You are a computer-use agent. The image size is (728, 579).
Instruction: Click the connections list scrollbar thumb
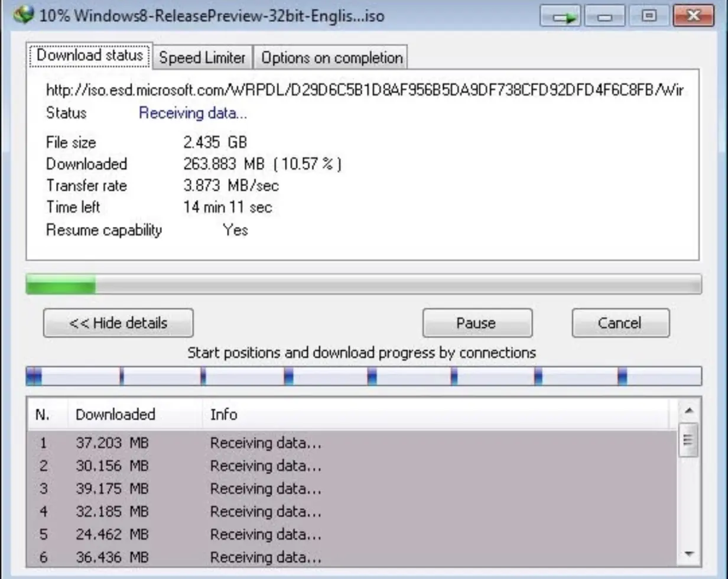pyautogui.click(x=689, y=440)
